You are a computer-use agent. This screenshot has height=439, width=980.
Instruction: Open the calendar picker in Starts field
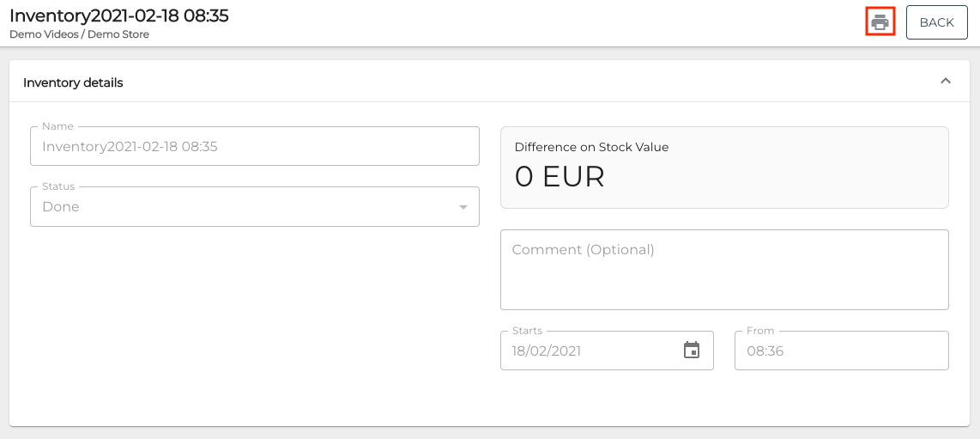pos(692,351)
